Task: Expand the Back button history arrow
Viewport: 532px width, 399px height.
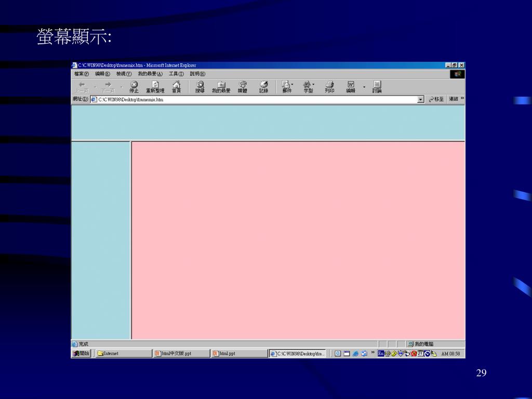Action: click(x=95, y=87)
